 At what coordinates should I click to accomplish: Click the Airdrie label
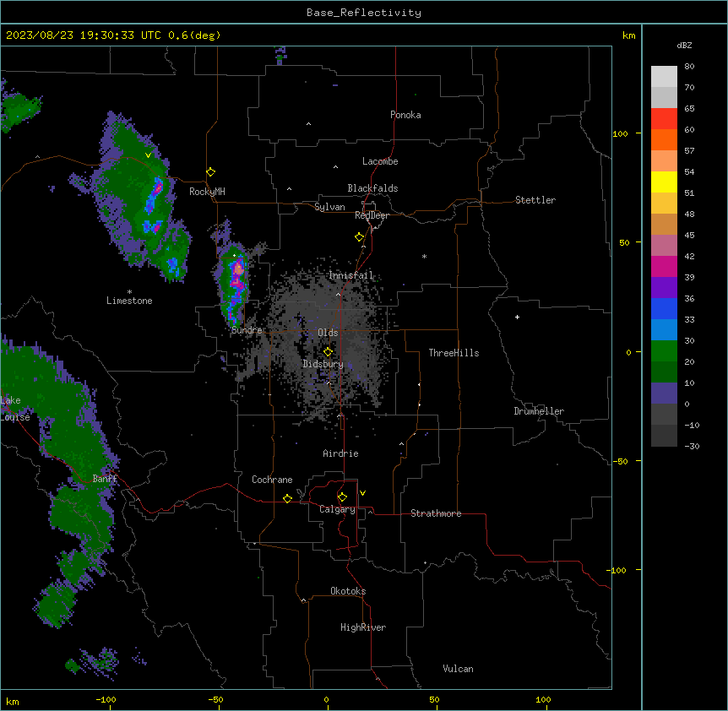click(340, 453)
